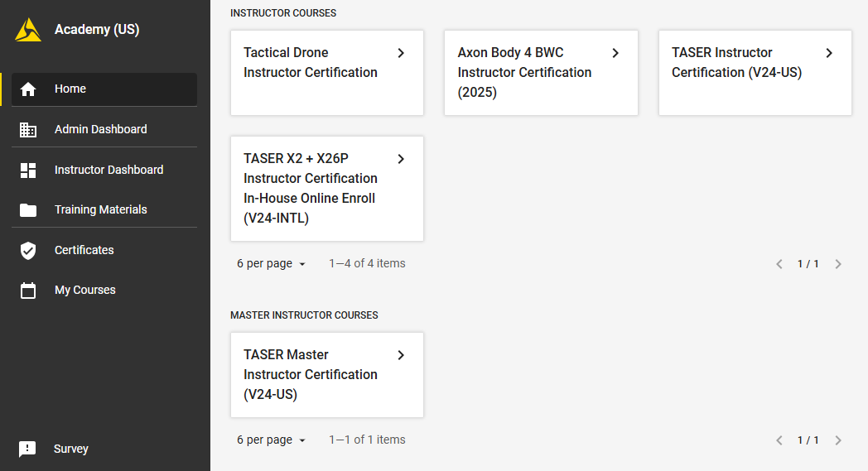Go to next page of Instructor Courses
Screen dimensions: 868x471
(x=838, y=264)
